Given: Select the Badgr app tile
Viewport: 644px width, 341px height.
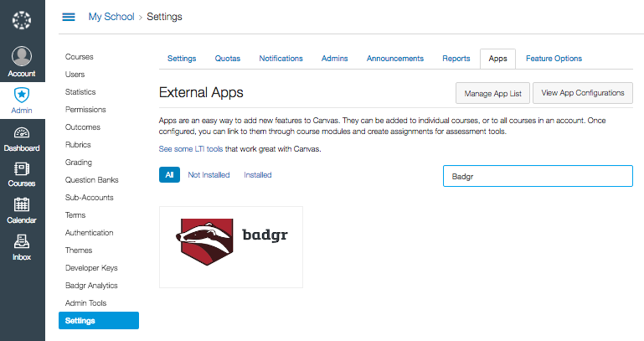Looking at the screenshot, I should [x=230, y=246].
